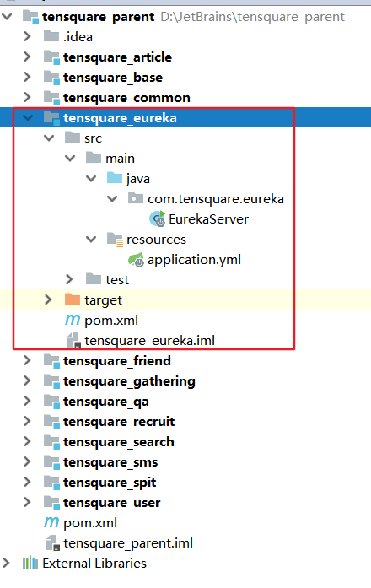Select the tensquare_user module

(x=111, y=503)
